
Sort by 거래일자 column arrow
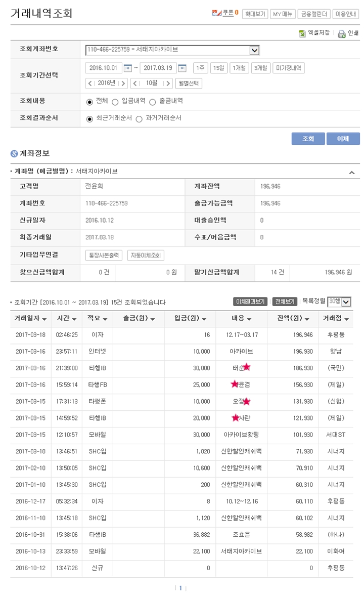click(x=44, y=319)
